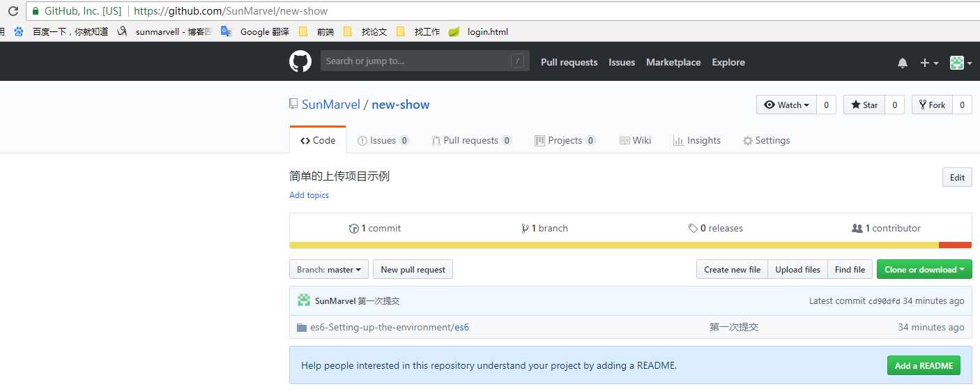Switch to the Settings tab
The width and height of the screenshot is (980, 389).
point(767,140)
